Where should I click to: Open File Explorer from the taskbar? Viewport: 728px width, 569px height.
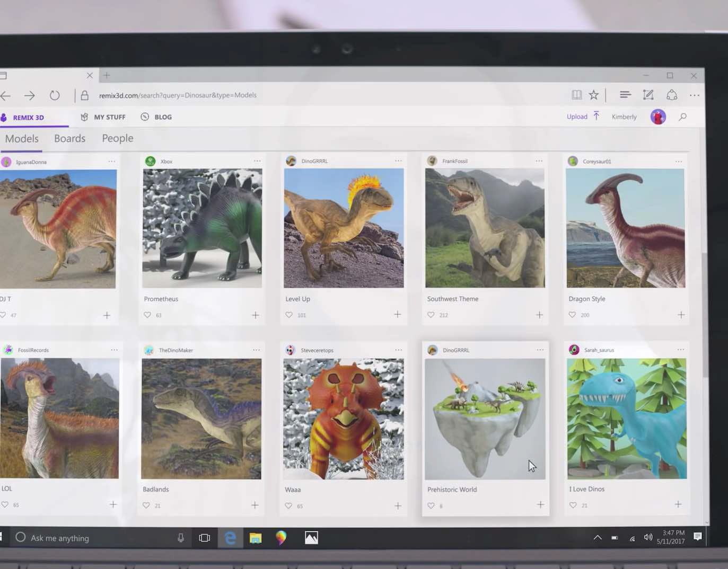tap(256, 538)
